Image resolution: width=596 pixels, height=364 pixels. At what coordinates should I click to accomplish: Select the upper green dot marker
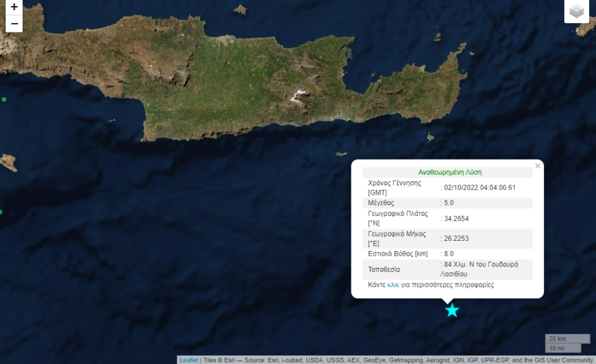point(3,99)
